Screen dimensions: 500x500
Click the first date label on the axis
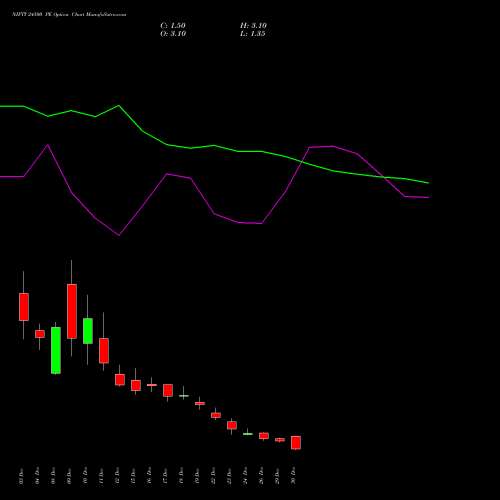click(x=21, y=476)
